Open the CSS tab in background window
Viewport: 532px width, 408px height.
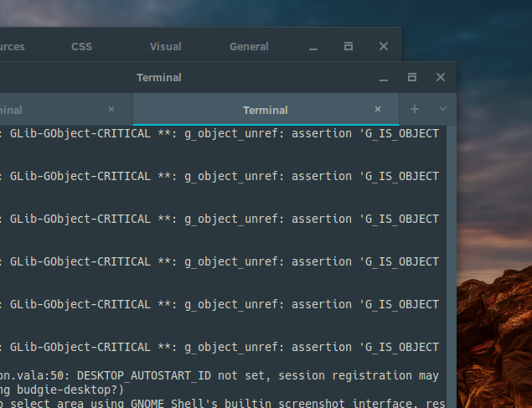click(x=81, y=46)
